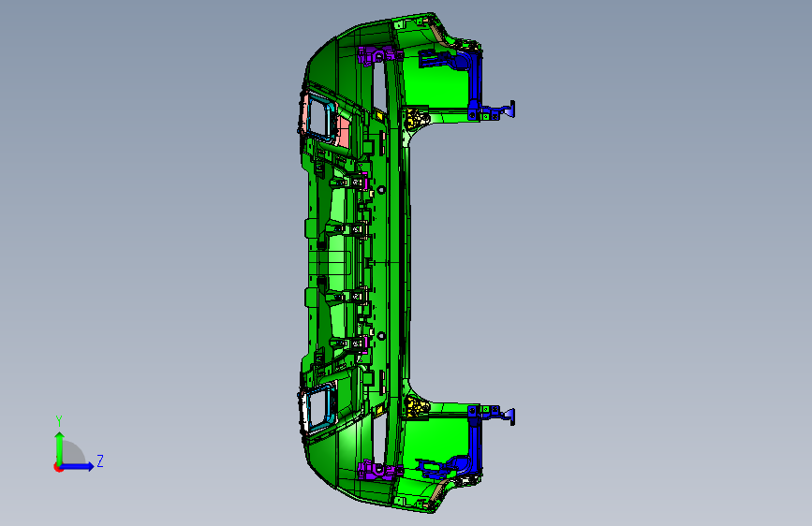
Task: Select the upper purple clip on bumper
Action: (379, 55)
